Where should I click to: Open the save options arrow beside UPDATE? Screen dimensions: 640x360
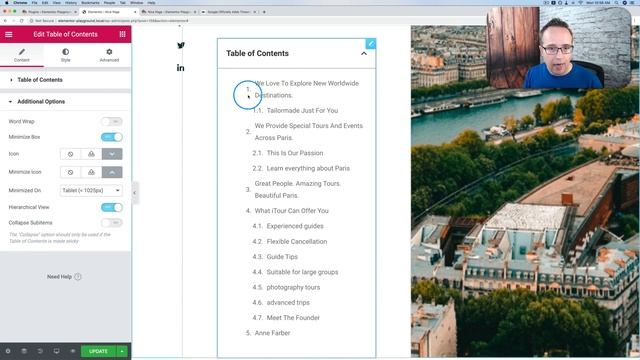tap(122, 351)
